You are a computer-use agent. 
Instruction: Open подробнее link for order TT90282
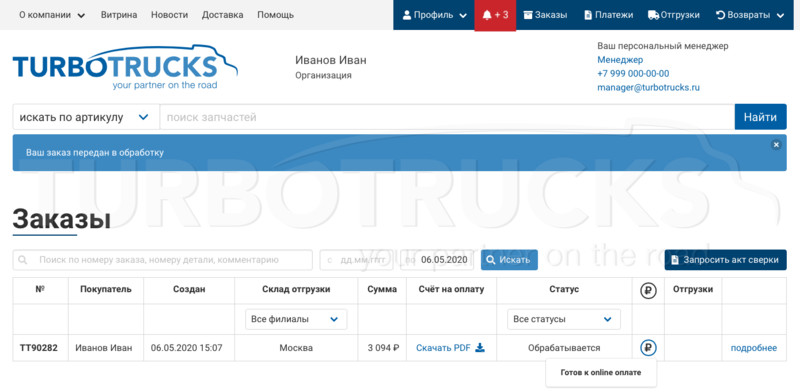pyautogui.click(x=754, y=348)
